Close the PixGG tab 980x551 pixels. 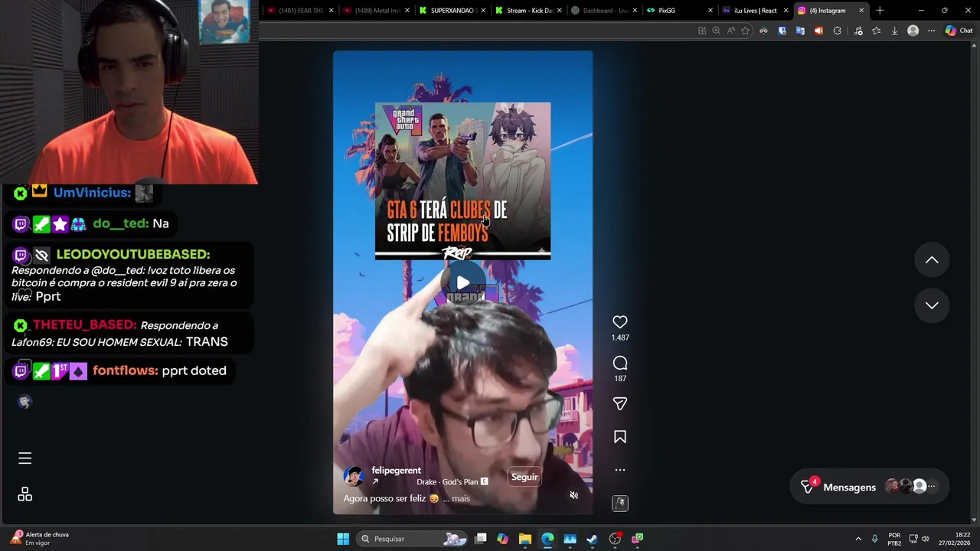click(x=710, y=11)
